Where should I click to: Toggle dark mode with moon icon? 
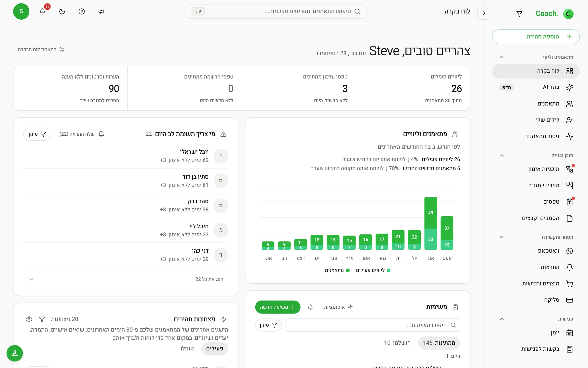point(62,11)
